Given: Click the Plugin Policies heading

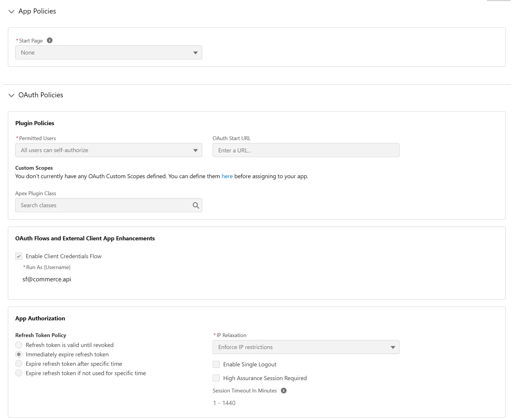Looking at the screenshot, I should 35,123.
